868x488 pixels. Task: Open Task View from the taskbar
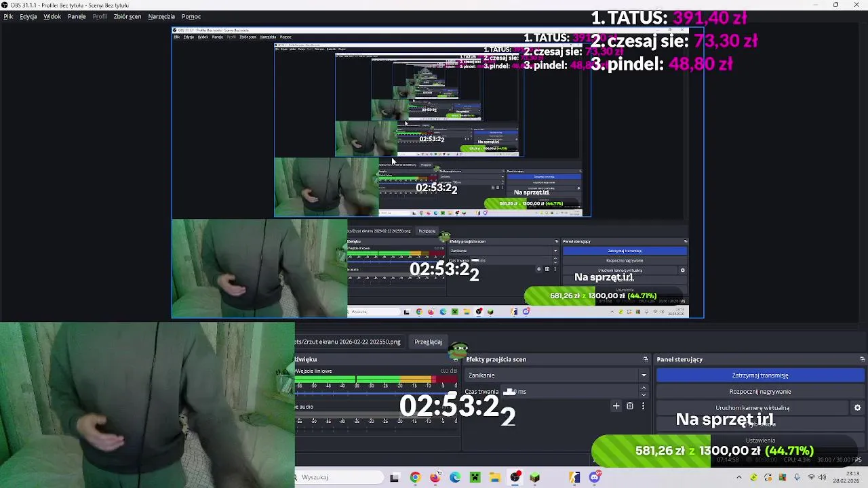[x=395, y=478]
